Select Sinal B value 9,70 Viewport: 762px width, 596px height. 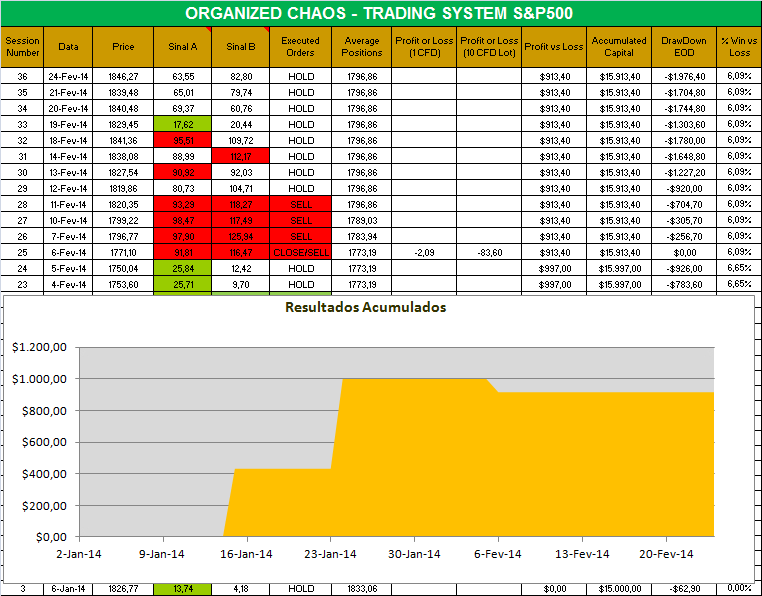[x=241, y=284]
